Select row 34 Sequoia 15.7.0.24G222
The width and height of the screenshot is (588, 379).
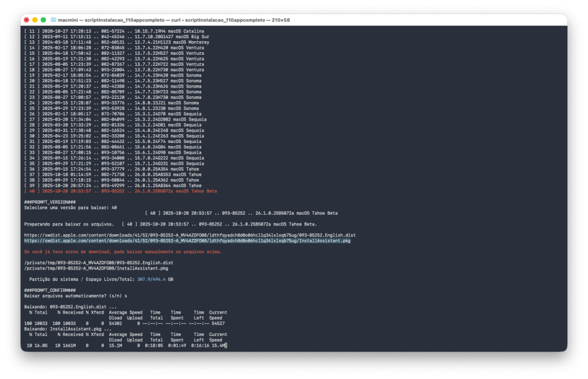click(x=114, y=158)
